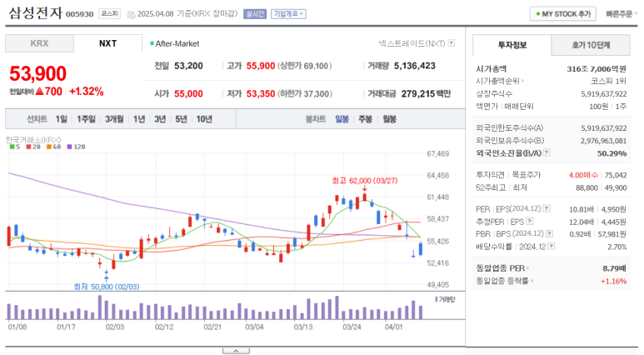Select the 3개월 line chart period
The width and height of the screenshot is (644, 355).
tap(114, 119)
